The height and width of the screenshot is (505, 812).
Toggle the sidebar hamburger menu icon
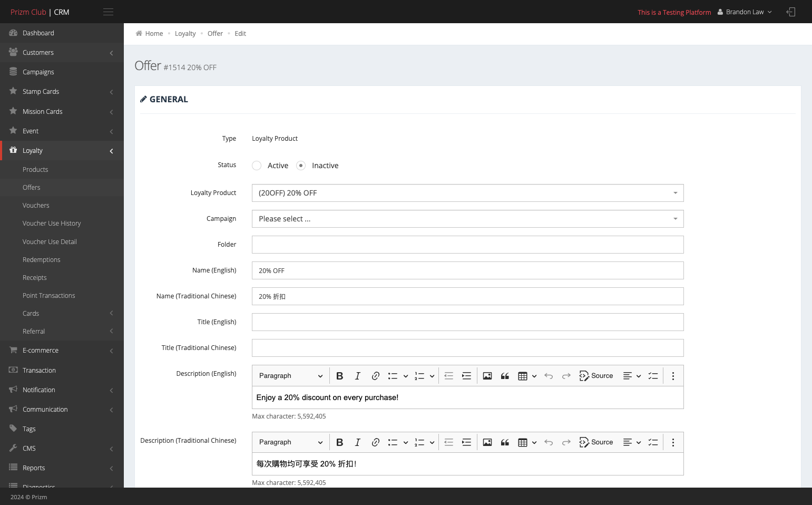pyautogui.click(x=108, y=12)
